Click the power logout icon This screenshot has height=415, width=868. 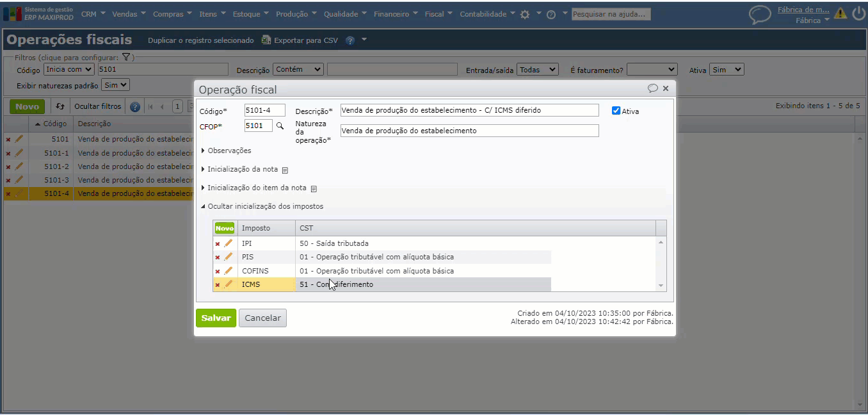pyautogui.click(x=858, y=13)
